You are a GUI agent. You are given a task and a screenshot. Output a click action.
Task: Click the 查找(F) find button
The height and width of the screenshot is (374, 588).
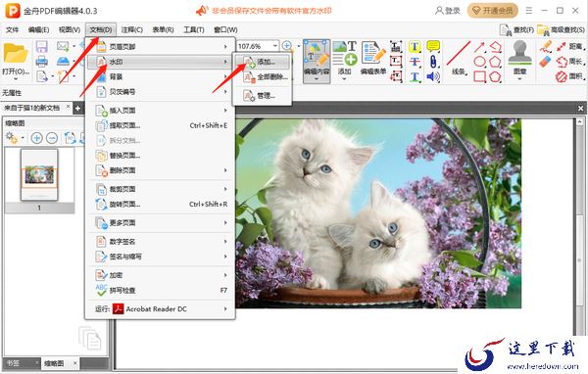[x=516, y=29]
